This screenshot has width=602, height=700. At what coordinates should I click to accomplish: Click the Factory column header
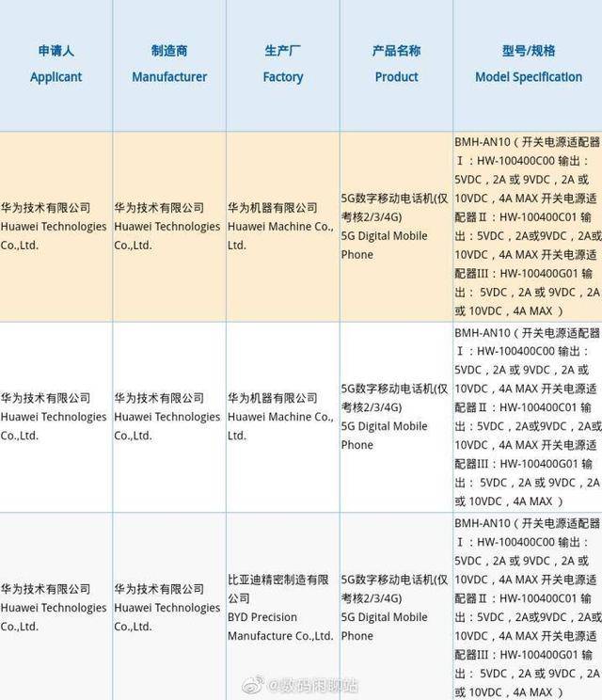pos(283,65)
